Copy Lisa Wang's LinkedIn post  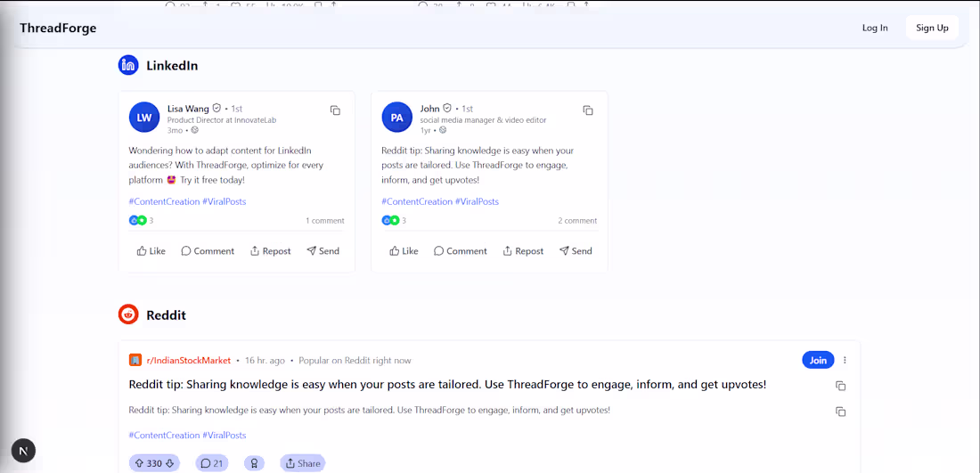(x=335, y=110)
